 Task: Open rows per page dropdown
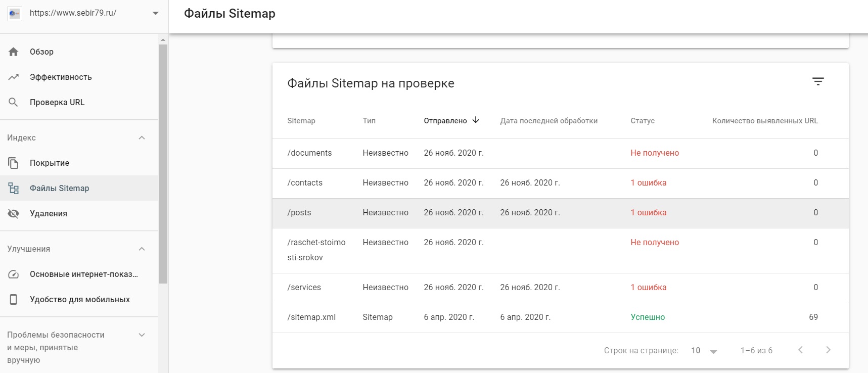(x=704, y=351)
